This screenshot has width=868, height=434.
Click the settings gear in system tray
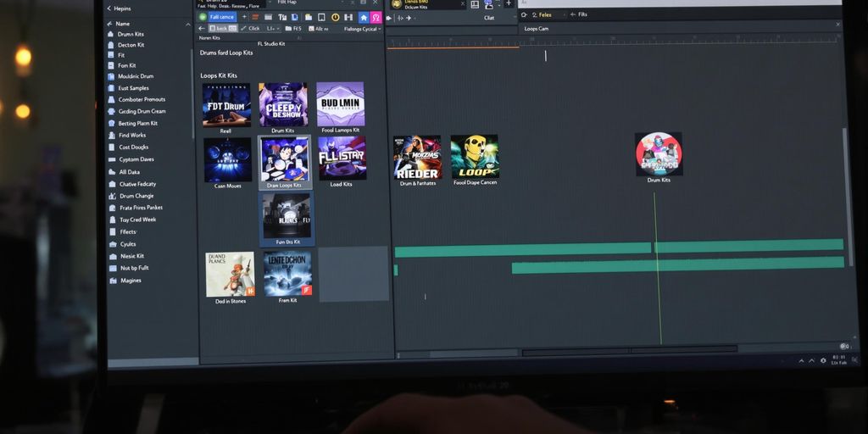(x=825, y=360)
